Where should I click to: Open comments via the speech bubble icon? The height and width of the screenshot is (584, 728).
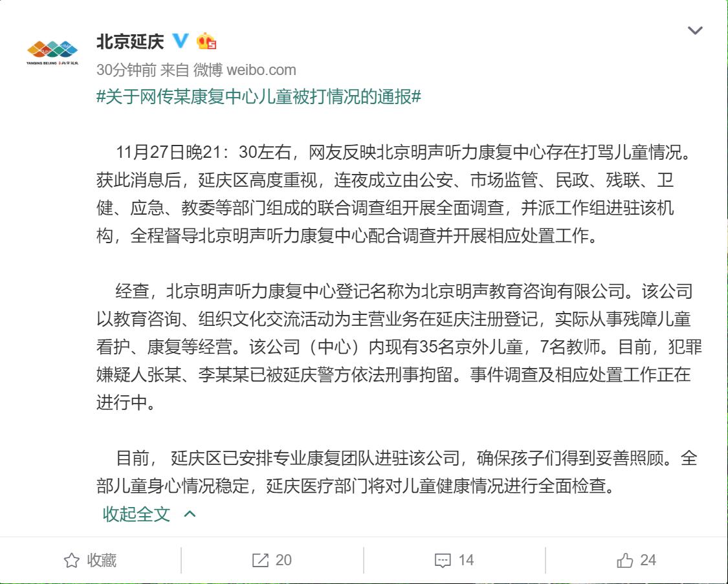point(443,560)
